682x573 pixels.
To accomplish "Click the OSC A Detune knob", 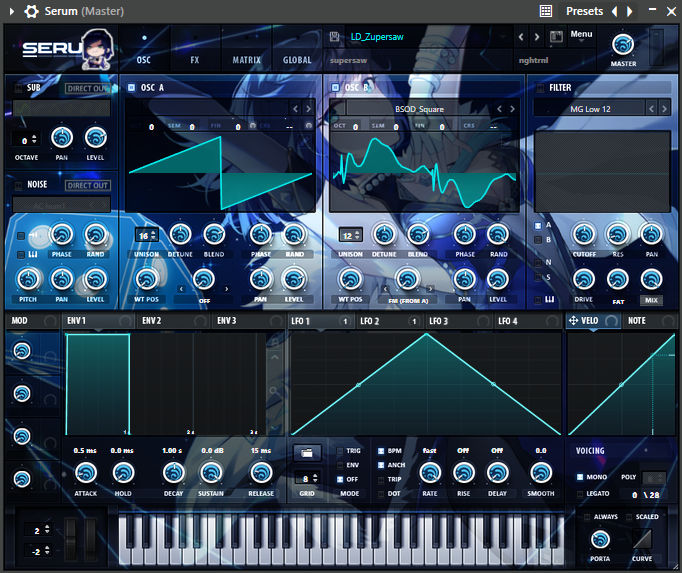I will [x=180, y=235].
